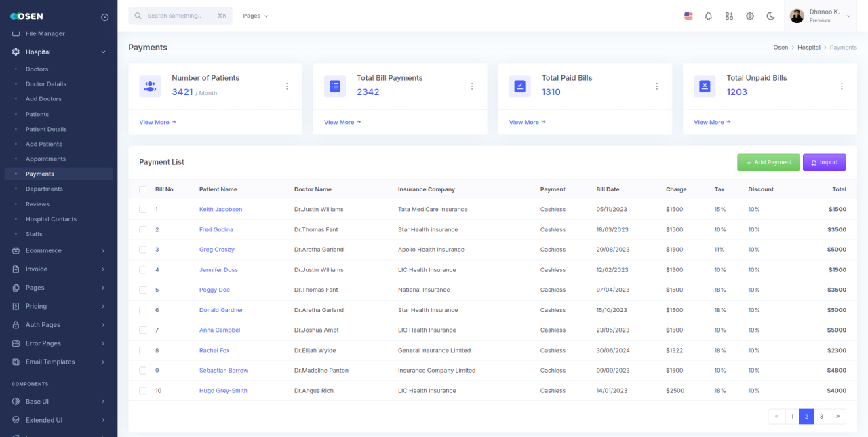Open the language flag selector

tap(688, 16)
